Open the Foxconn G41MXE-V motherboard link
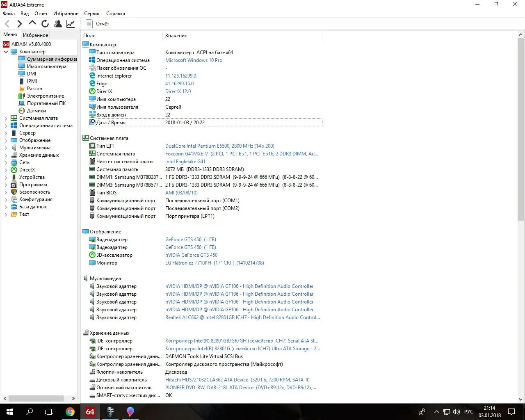Viewport: 525px width, 420px height. (242, 154)
